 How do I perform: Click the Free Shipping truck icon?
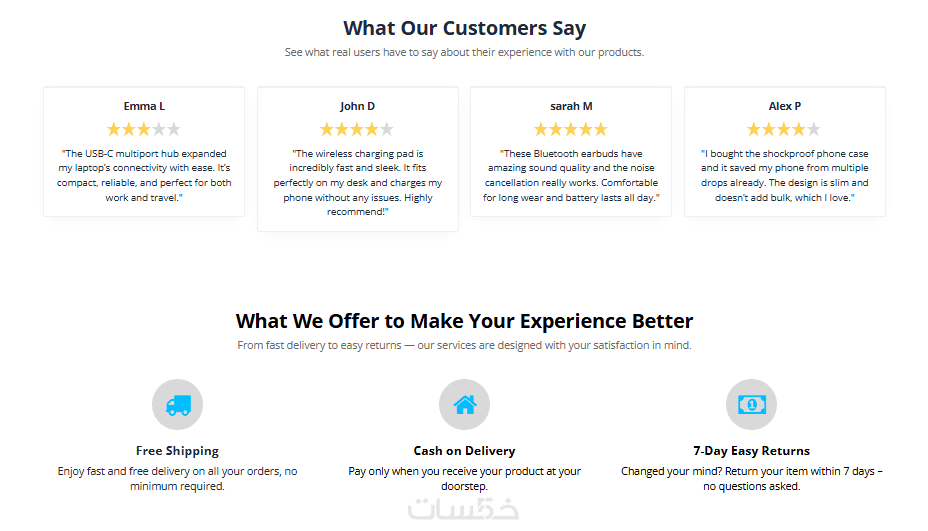click(x=177, y=405)
